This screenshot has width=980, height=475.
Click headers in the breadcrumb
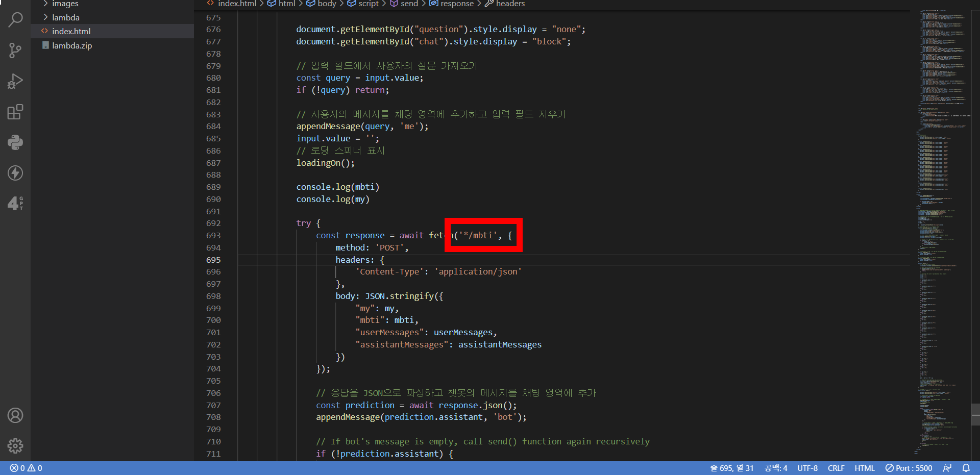pos(510,4)
